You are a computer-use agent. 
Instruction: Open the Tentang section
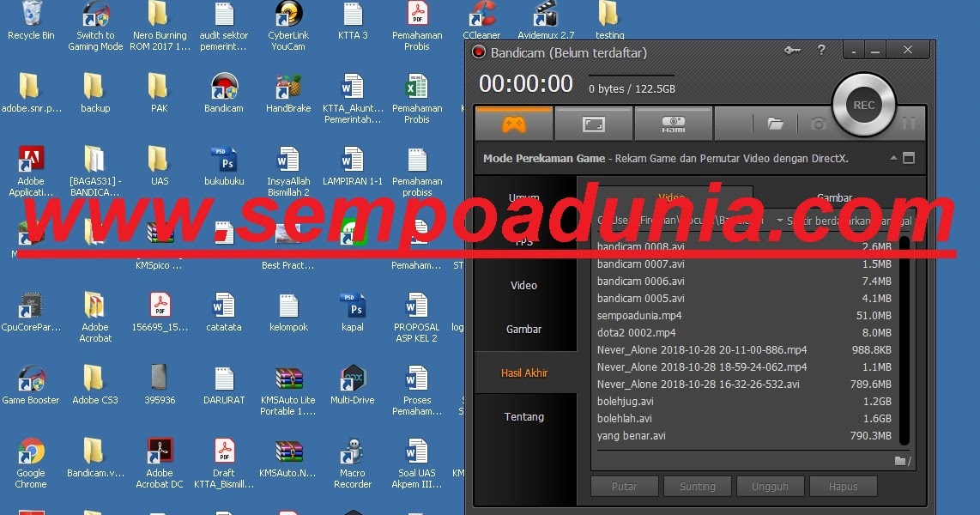tap(523, 416)
